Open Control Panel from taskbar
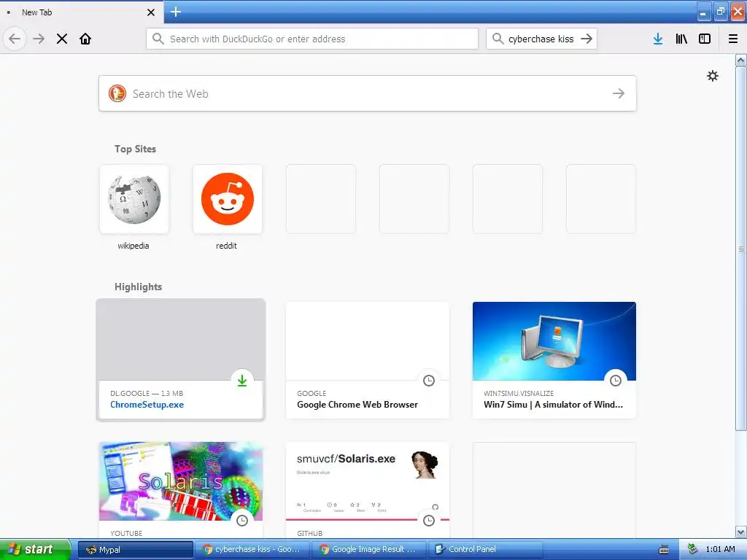Image resolution: width=747 pixels, height=560 pixels. point(485,550)
